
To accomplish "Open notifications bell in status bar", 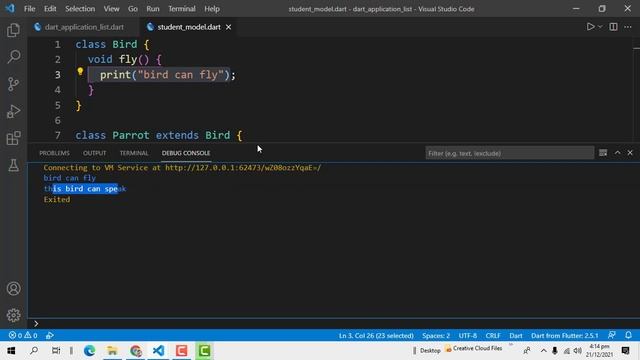I will pos(629,335).
